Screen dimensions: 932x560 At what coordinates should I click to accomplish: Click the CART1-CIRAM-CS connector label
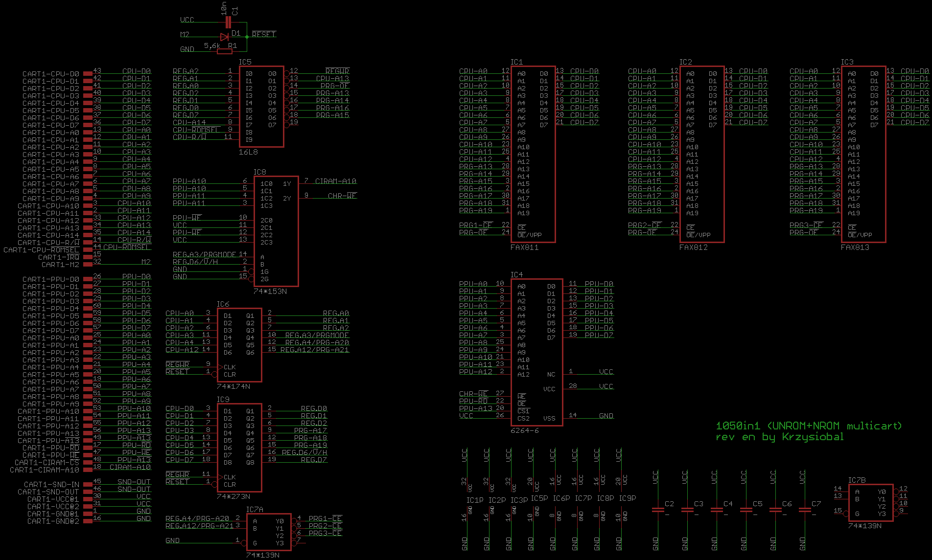[47, 463]
